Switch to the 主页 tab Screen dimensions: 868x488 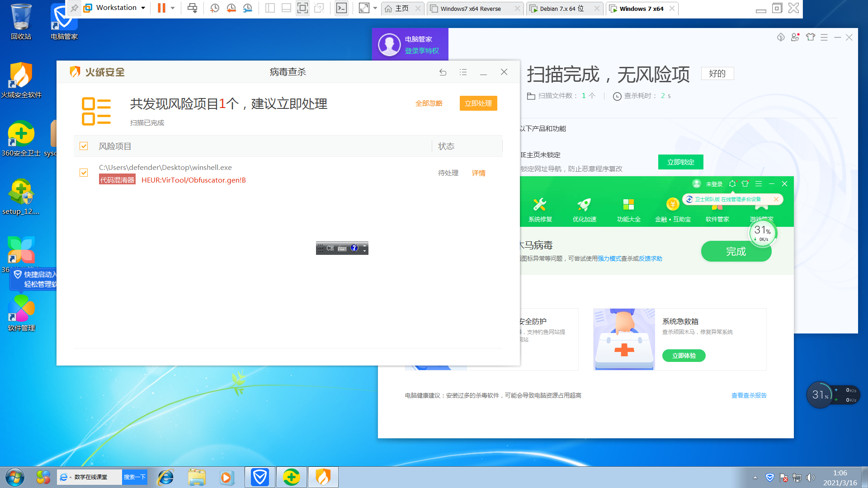(401, 9)
